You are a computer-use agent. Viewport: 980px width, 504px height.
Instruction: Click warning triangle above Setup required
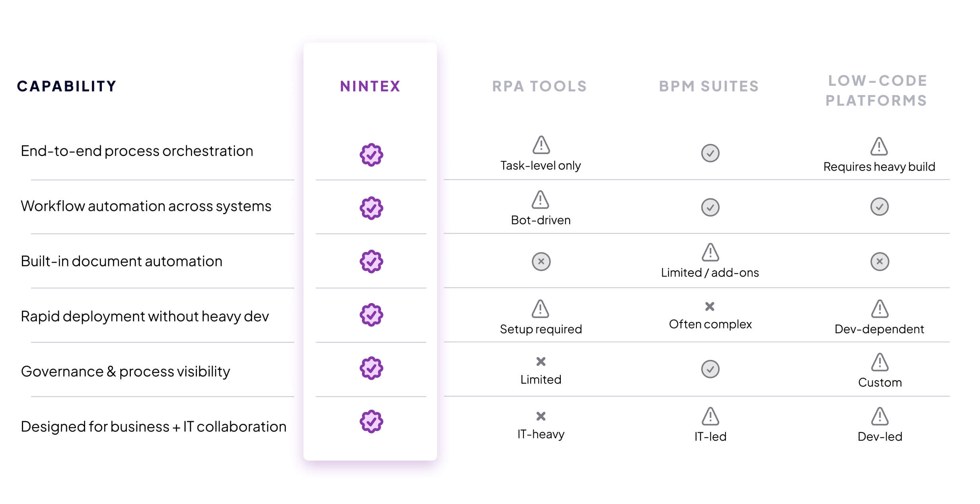point(540,309)
